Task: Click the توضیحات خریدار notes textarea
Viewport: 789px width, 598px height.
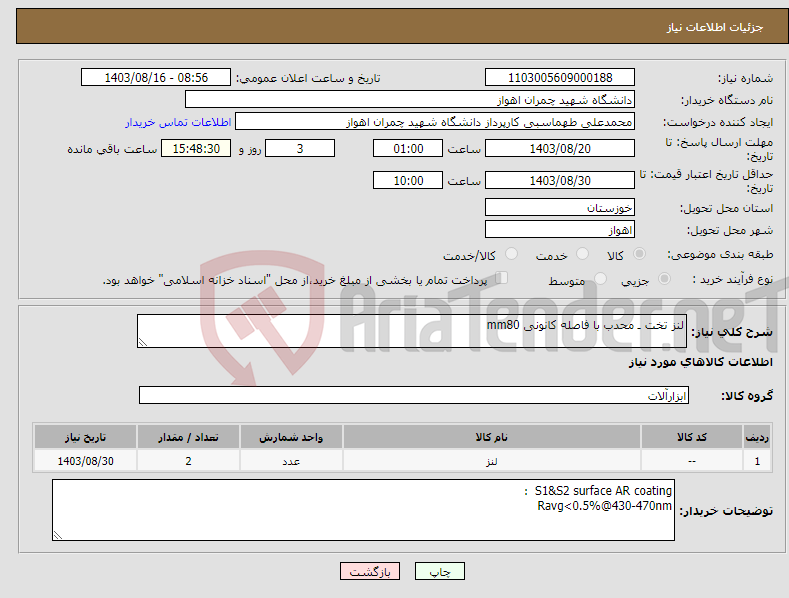Action: tap(363, 510)
